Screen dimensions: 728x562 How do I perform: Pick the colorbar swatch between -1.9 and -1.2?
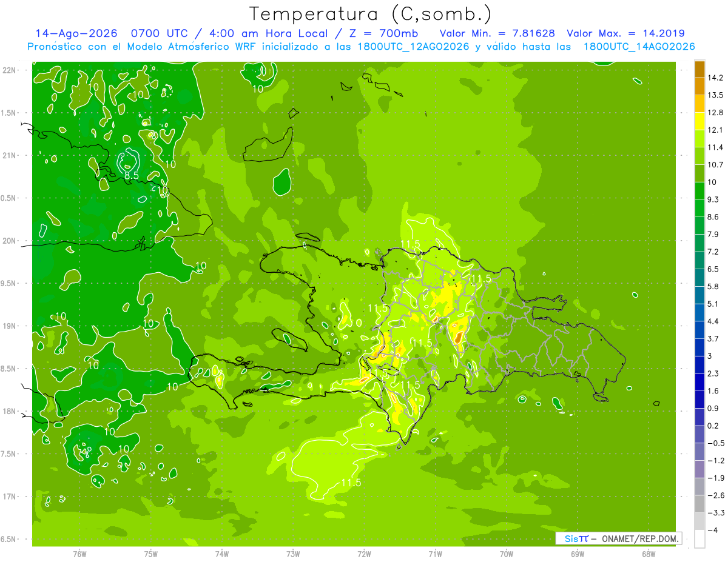tap(699, 469)
